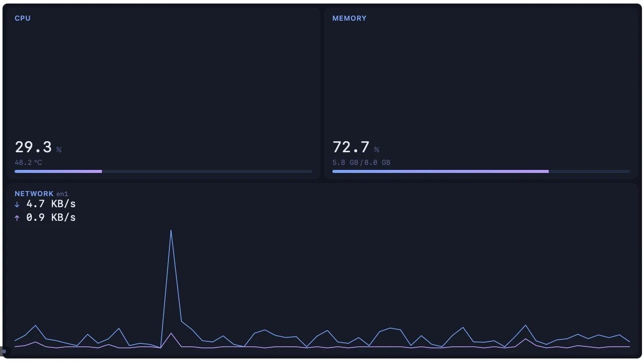Screen dimensions: 644x362
Task: Click the 29.3 CPU usage value
Action: 33,147
